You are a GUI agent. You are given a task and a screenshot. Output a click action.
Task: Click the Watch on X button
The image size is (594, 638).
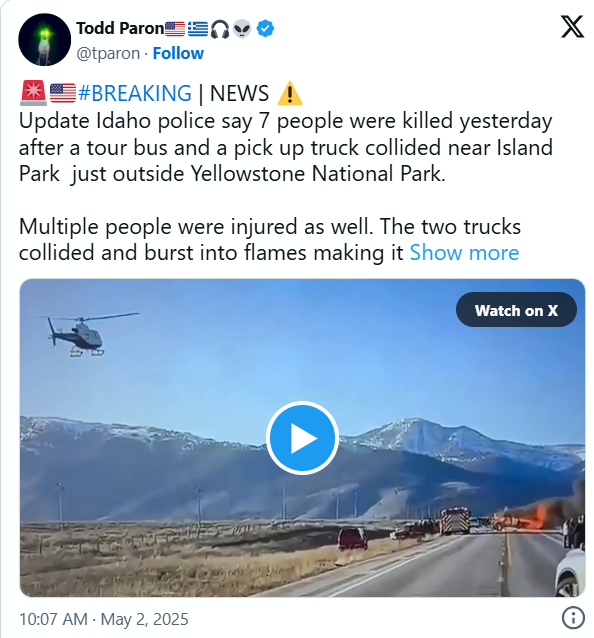click(516, 310)
